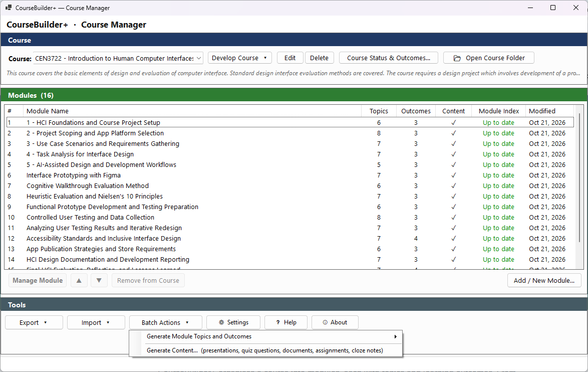Choose Generate Content... menu entry
The width and height of the screenshot is (588, 372).
tap(266, 350)
